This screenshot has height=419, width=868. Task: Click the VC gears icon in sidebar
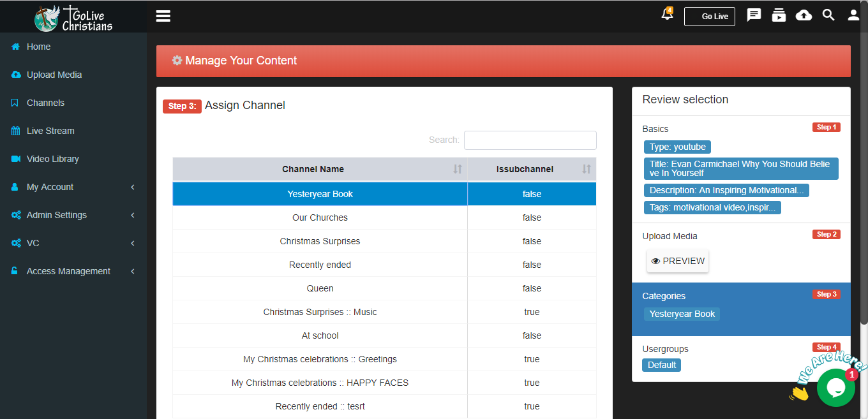(x=16, y=243)
